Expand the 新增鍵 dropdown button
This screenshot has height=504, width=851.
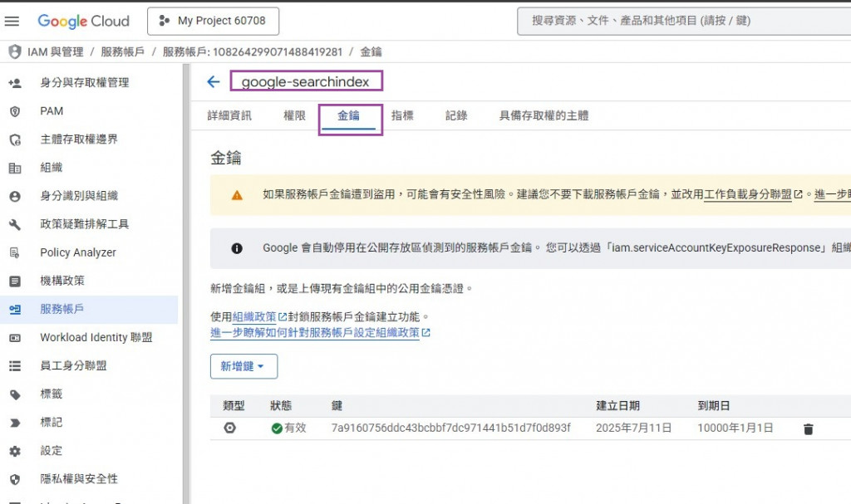click(243, 366)
